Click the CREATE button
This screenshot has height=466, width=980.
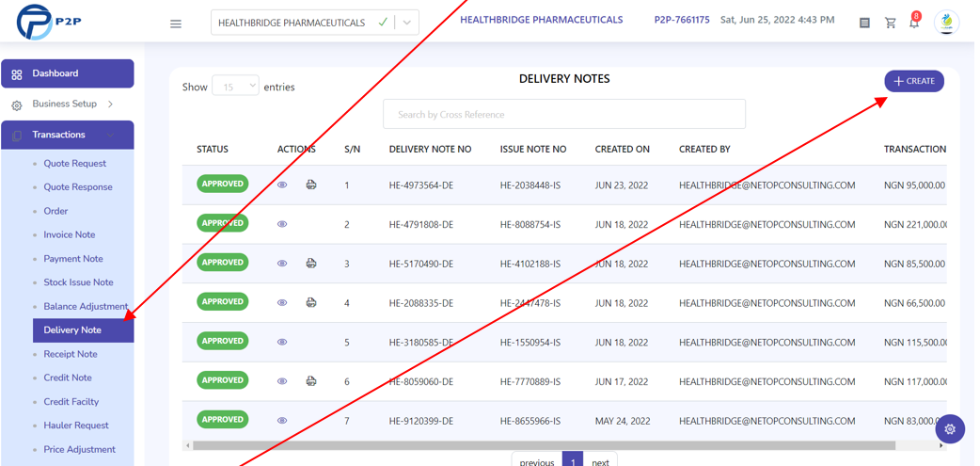tap(914, 81)
